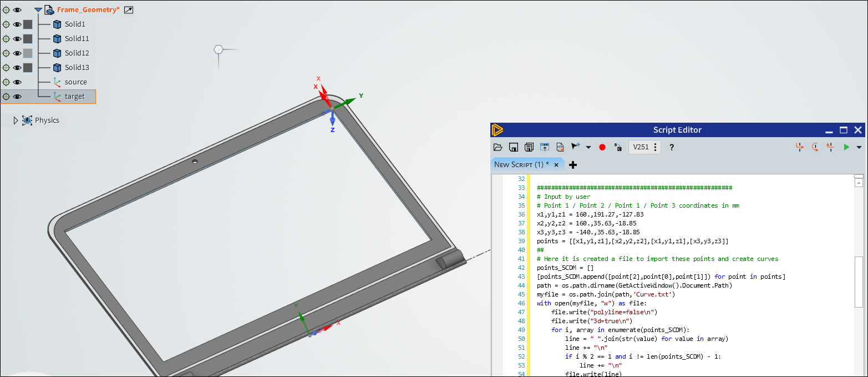Click the step-into debug icon
Screen dimensions: 868x377
coord(799,147)
